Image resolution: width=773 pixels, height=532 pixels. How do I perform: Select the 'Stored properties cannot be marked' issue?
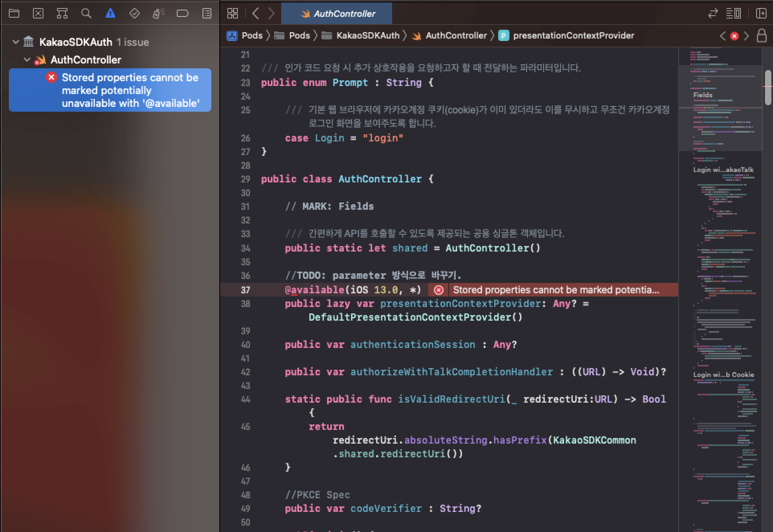110,90
